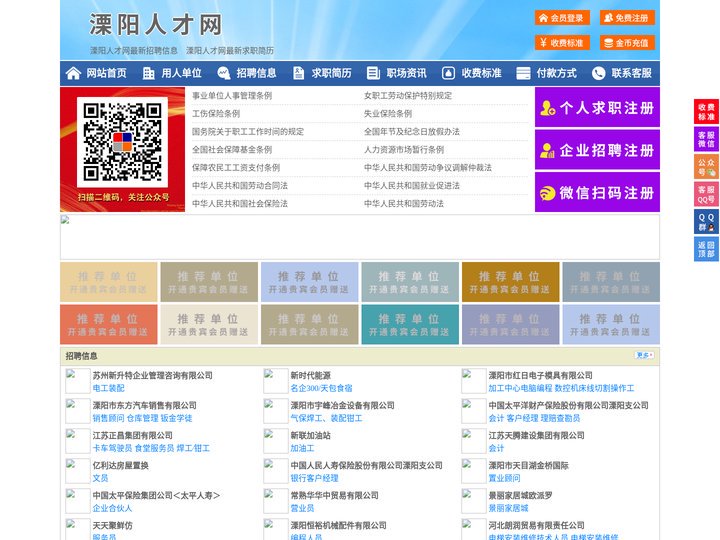This screenshot has width=720, height=540.
Task: Click the coins icon on 金币充值
Action: 608,43
